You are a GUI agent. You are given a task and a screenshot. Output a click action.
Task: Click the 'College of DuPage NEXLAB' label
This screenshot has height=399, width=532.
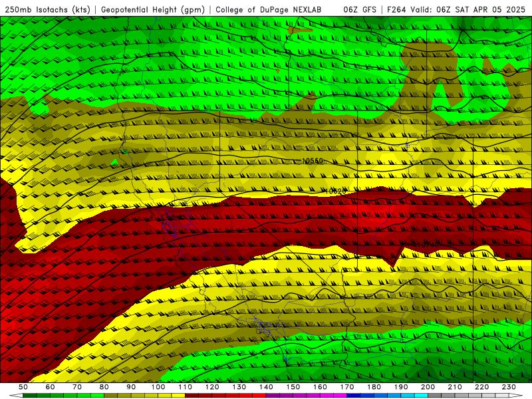coord(269,10)
